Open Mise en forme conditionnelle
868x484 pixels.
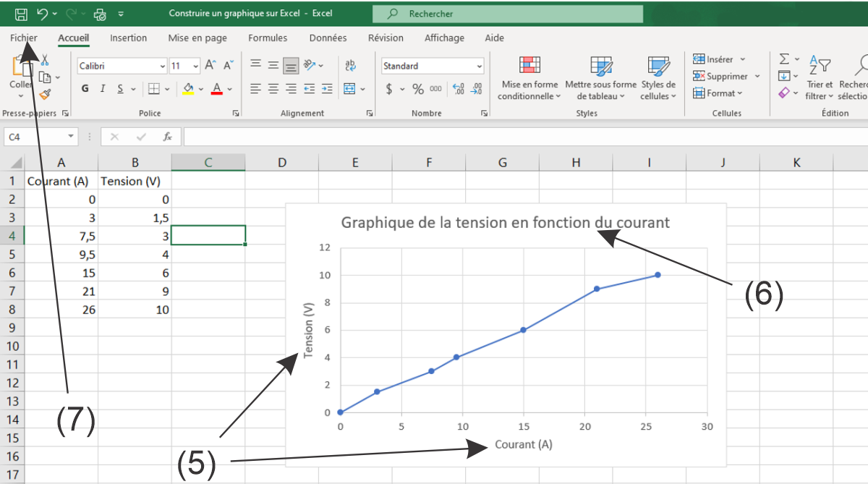pos(529,78)
